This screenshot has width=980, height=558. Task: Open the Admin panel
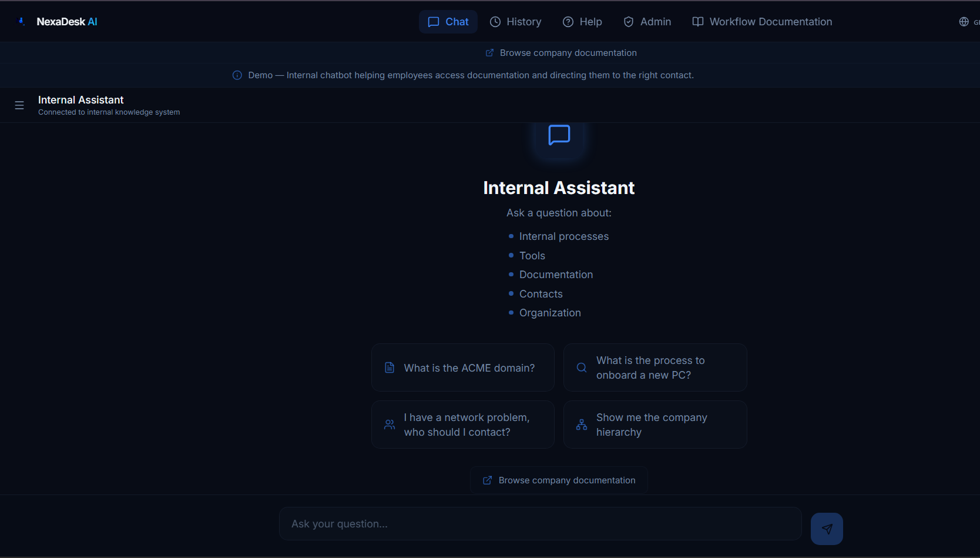tap(647, 22)
